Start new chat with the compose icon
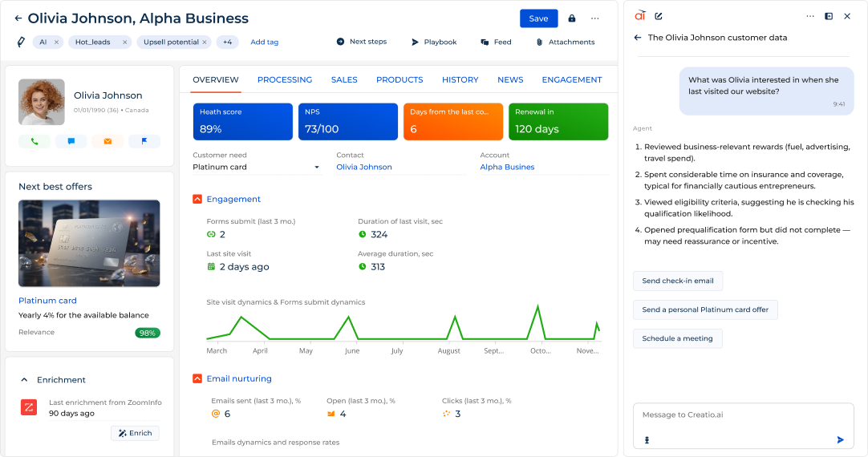This screenshot has width=868, height=457. (659, 16)
